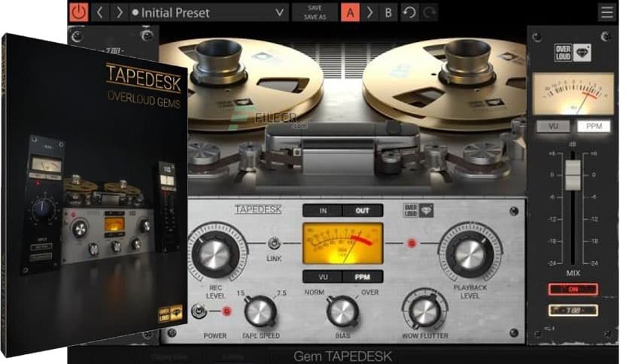629x364 pixels.
Task: Switch monitoring to IN
Action: point(323,211)
